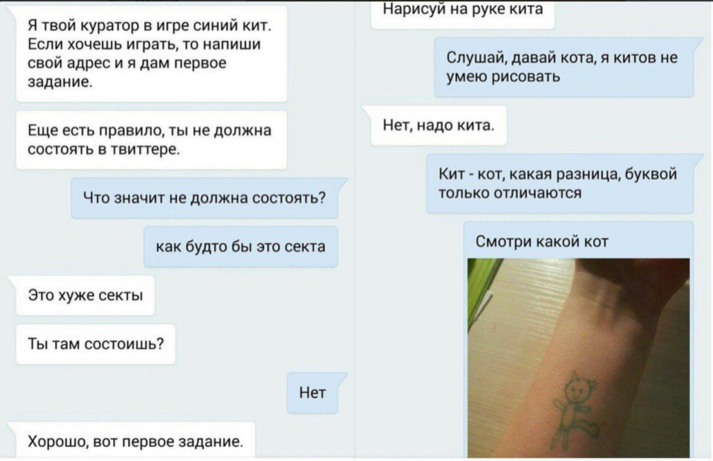Image resolution: width=713 pixels, height=461 pixels.
Task: Select the 'как будто бы это секта' bubble
Action: [241, 247]
